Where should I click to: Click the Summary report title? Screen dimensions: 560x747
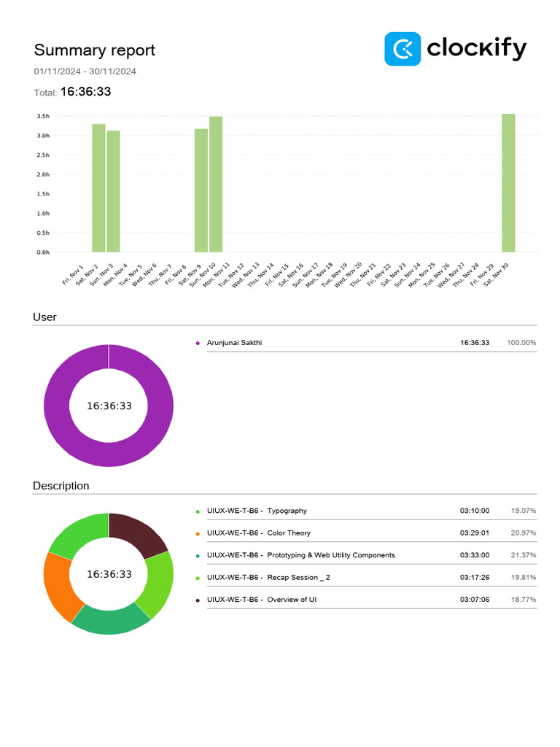(x=94, y=50)
